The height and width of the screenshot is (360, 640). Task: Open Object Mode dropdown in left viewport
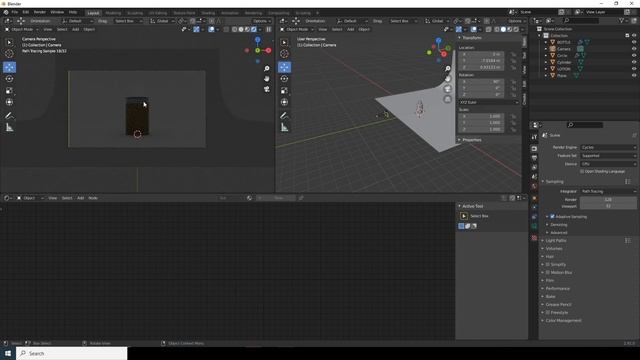tap(22, 29)
